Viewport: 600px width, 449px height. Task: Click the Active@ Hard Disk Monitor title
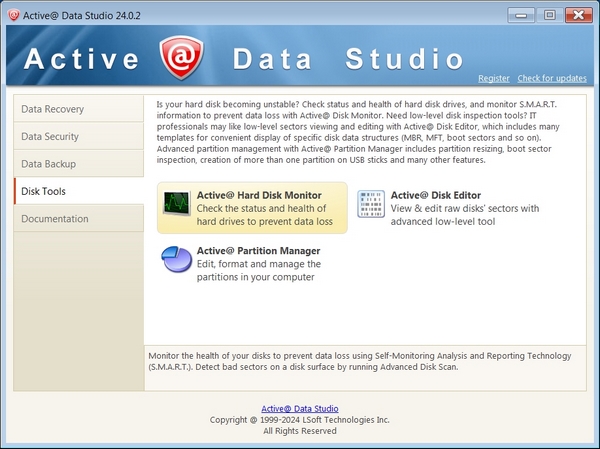point(259,195)
